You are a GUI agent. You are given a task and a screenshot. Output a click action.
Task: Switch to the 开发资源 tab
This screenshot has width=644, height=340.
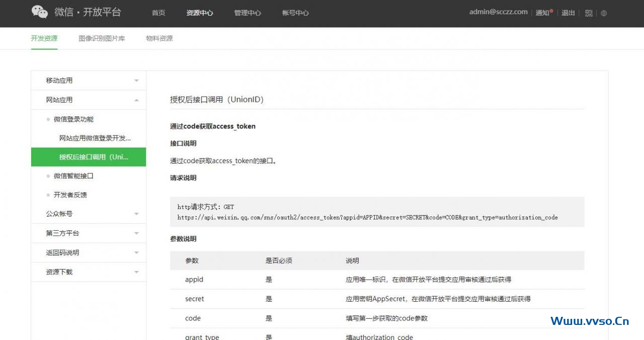[x=44, y=38]
